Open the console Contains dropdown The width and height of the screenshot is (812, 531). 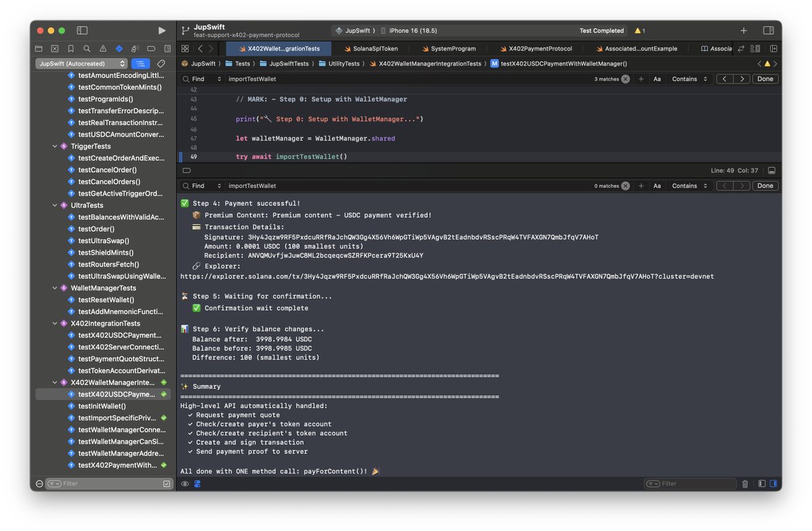[x=690, y=185]
